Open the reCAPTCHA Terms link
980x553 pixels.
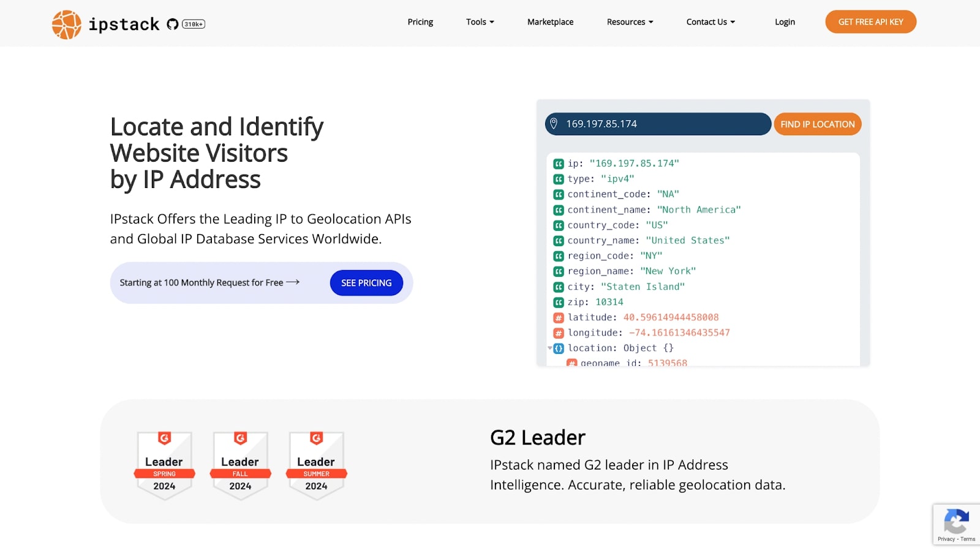click(968, 540)
